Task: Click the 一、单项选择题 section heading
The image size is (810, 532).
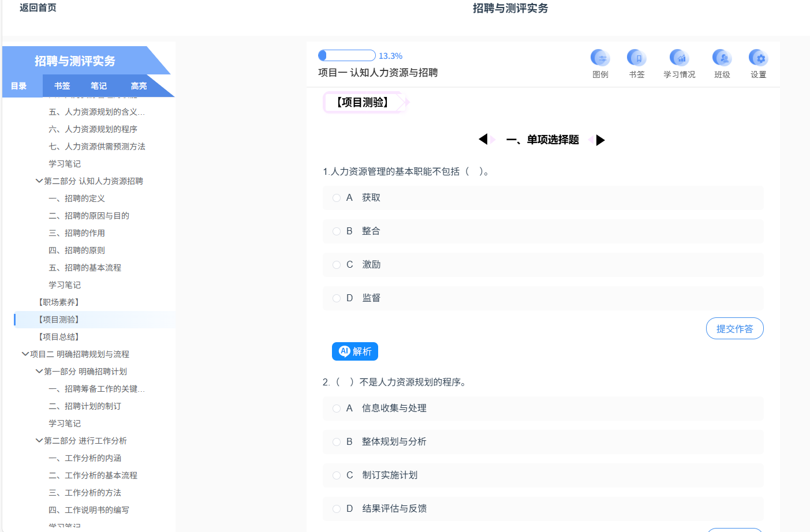Action: click(542, 140)
